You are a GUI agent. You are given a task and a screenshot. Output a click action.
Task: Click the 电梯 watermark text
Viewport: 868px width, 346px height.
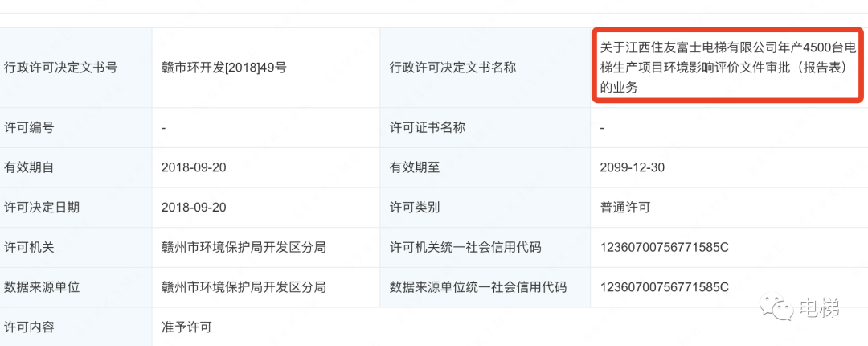[820, 307]
